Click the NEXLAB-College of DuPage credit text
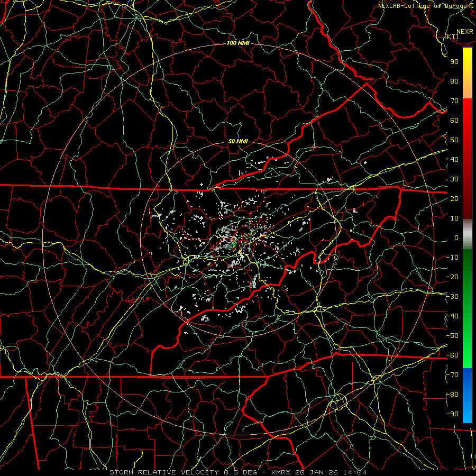The width and height of the screenshot is (476, 476). [x=426, y=5]
